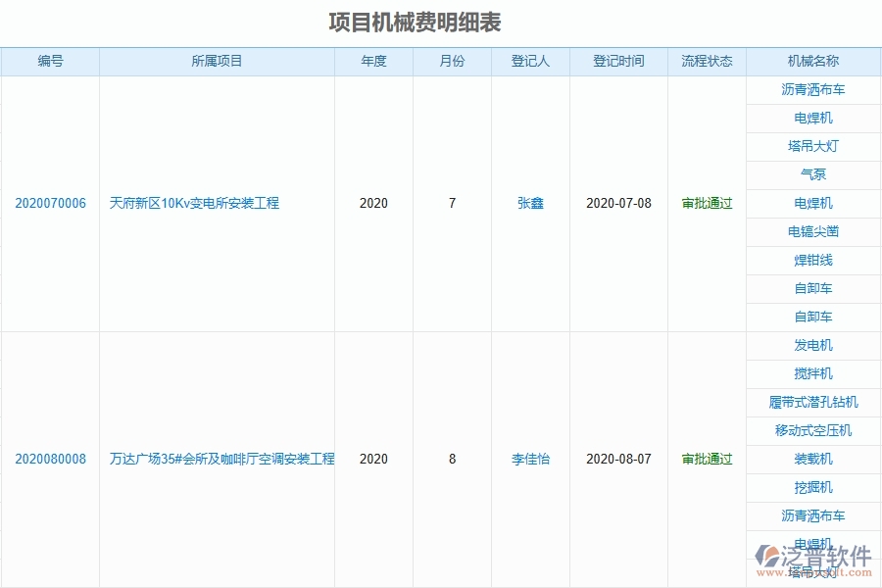882x588 pixels.
Task: Select machinery 履带式潜孔钻机
Action: click(x=810, y=402)
